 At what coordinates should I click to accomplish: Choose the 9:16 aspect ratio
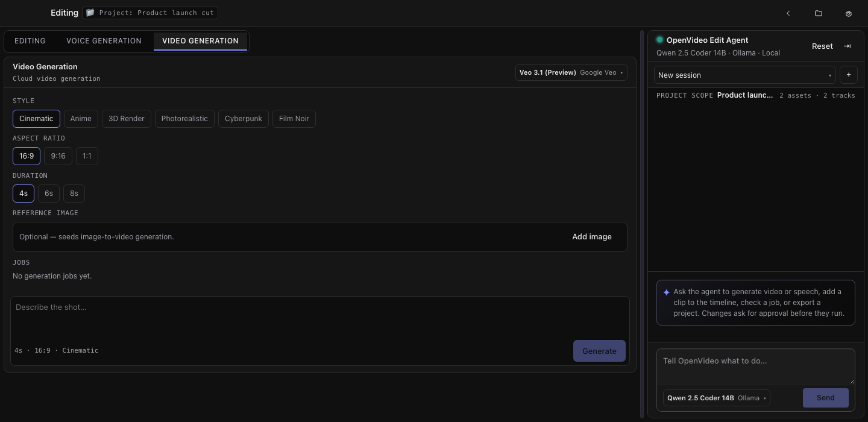(58, 156)
